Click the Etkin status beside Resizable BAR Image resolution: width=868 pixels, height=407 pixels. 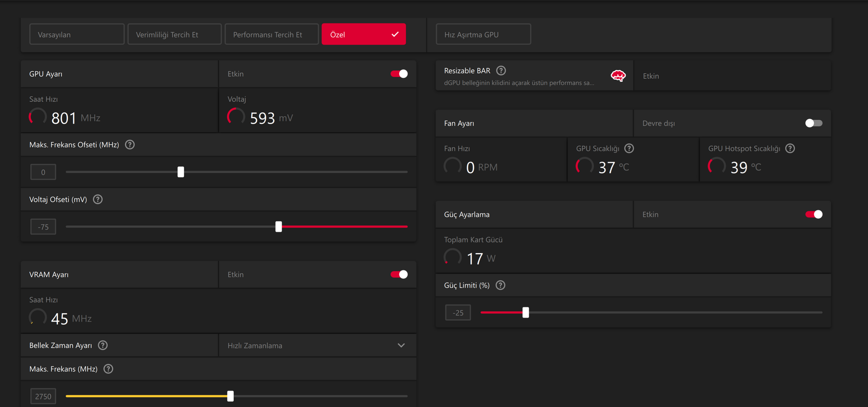click(651, 76)
